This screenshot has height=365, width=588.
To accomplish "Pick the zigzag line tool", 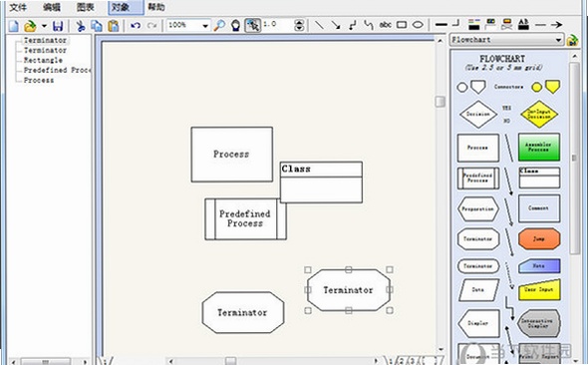I will [352, 25].
